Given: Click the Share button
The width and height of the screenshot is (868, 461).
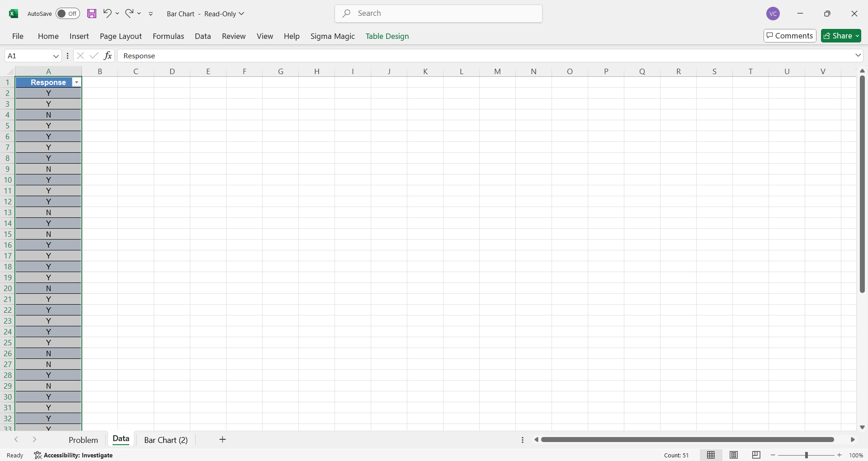Looking at the screenshot, I should 841,36.
